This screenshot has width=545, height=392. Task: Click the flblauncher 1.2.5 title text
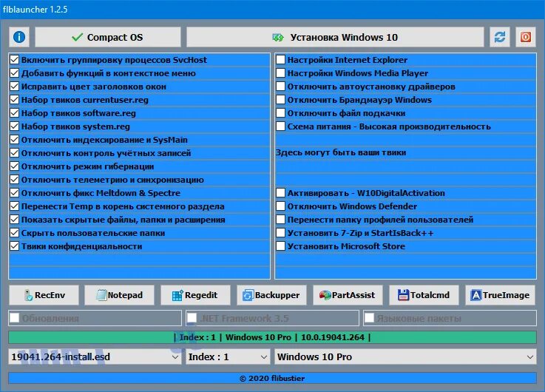tap(35, 10)
